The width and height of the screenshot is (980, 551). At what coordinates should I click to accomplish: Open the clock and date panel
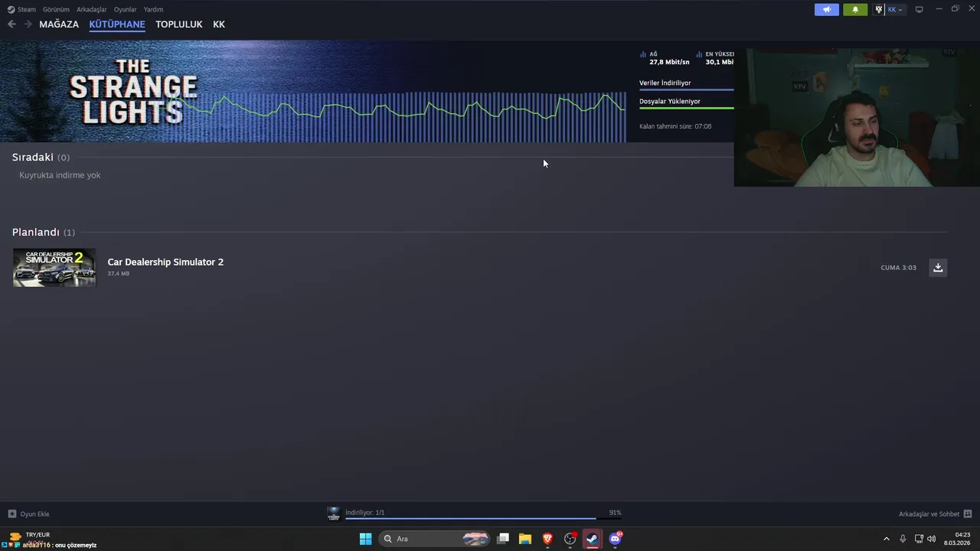click(958, 539)
